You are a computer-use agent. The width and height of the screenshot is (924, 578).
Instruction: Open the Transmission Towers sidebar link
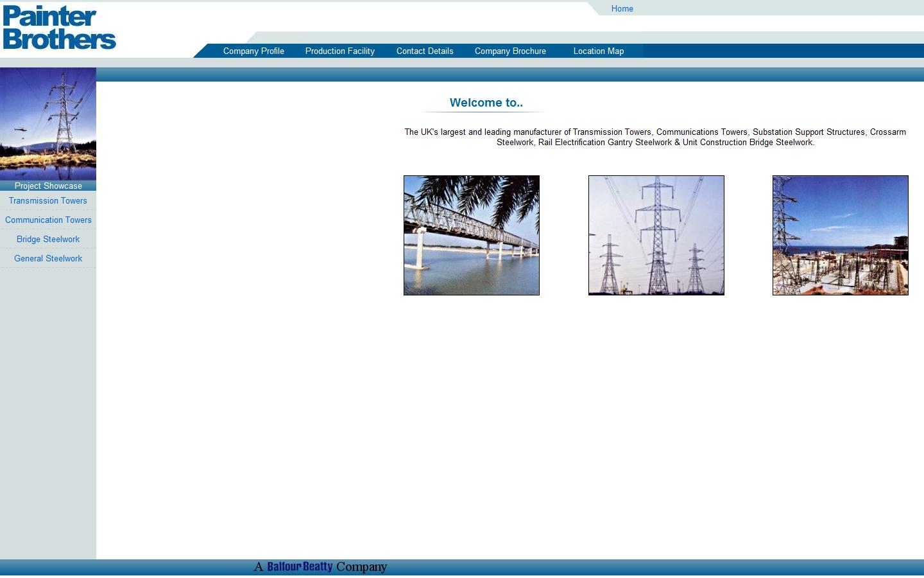(x=48, y=201)
